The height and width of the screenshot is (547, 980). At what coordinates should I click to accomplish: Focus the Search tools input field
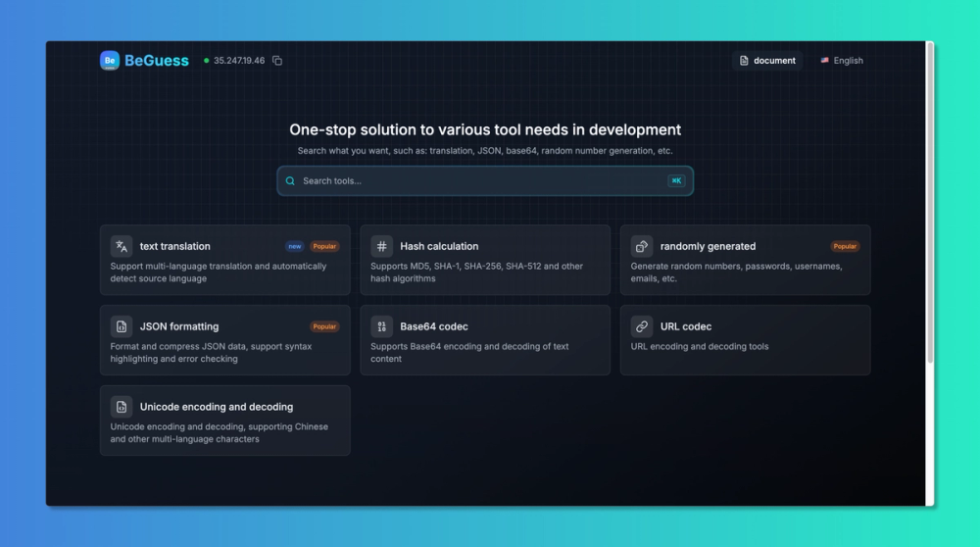tap(485, 181)
